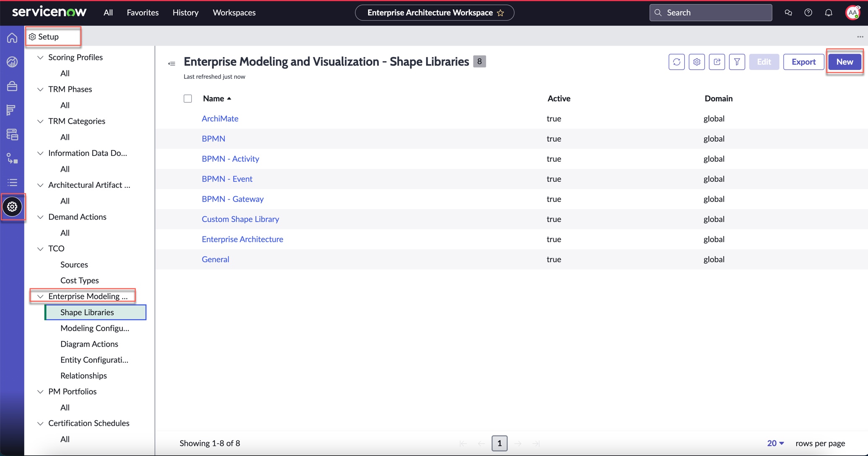Click the Edit button

click(764, 62)
